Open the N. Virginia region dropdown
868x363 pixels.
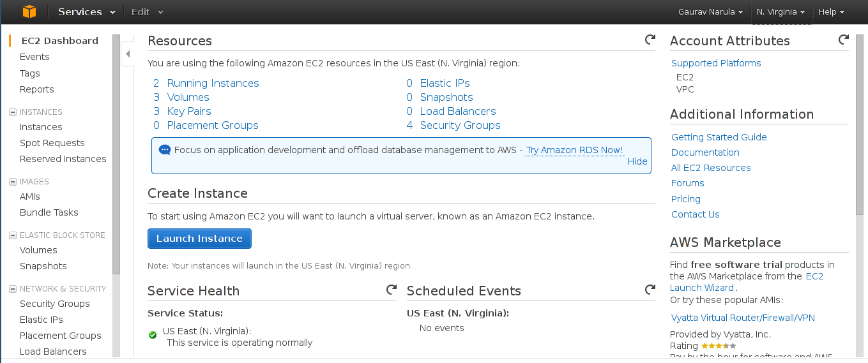tap(780, 11)
